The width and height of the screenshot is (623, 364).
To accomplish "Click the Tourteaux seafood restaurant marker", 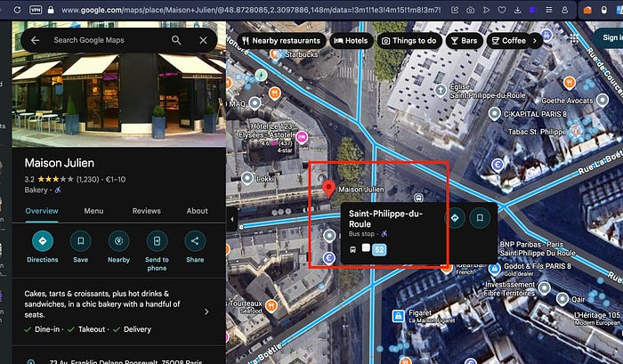I will pyautogui.click(x=271, y=306).
